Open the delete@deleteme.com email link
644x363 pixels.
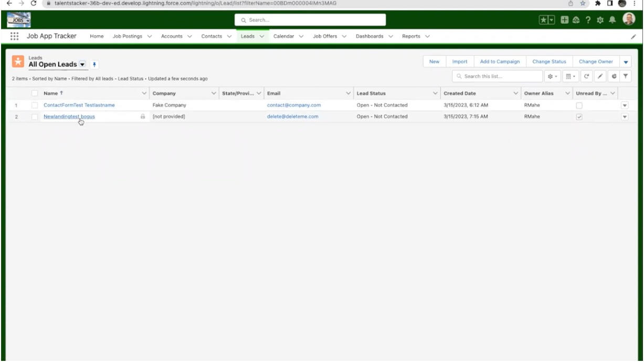pos(292,116)
